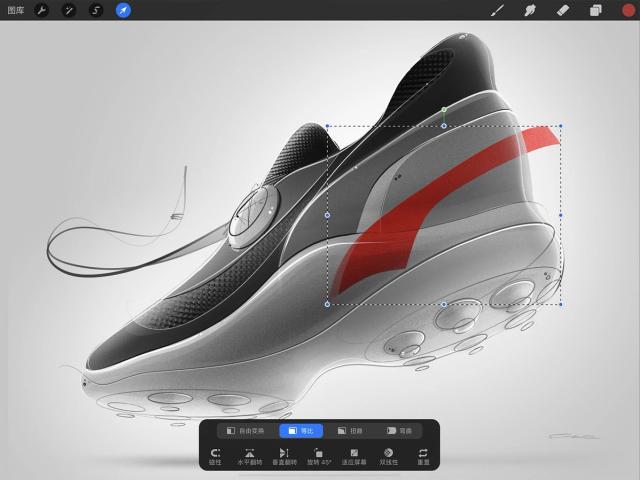Select the Eraser tool
The image size is (640, 480).
[563, 10]
